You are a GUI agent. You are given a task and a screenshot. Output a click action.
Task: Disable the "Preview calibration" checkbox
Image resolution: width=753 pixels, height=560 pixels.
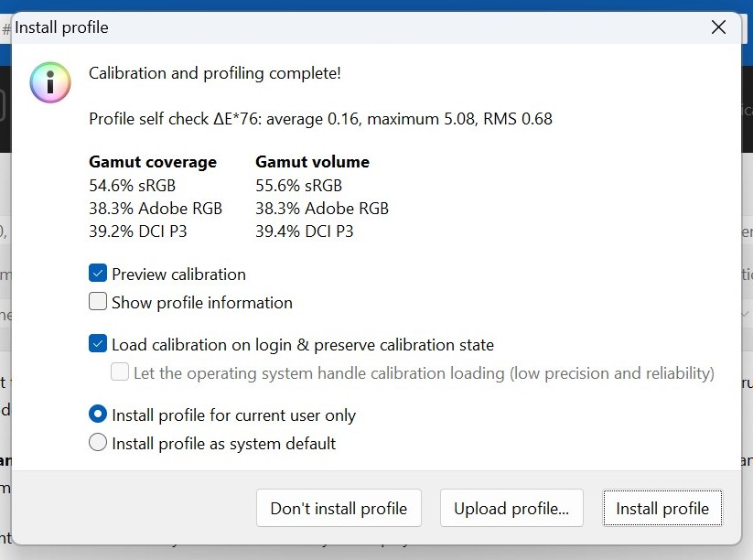pos(97,274)
